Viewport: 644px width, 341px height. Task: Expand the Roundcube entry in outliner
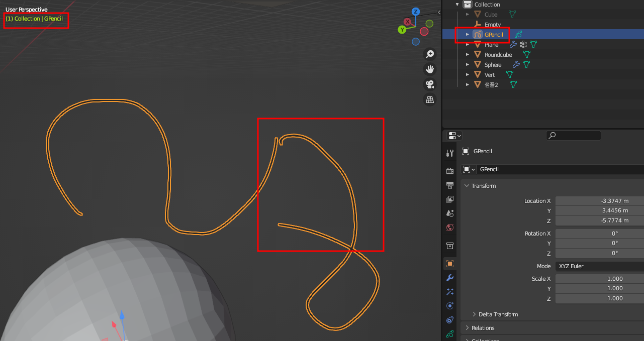468,54
